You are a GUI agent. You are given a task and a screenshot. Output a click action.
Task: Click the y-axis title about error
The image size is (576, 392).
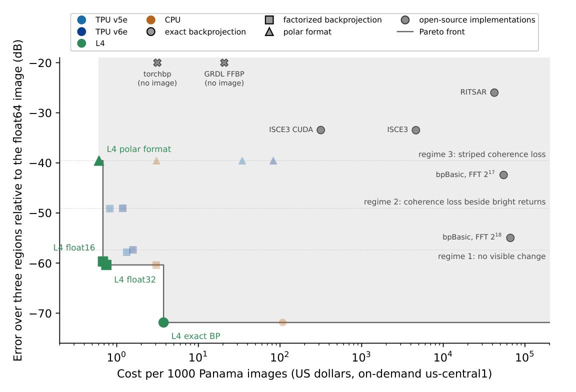17,200
